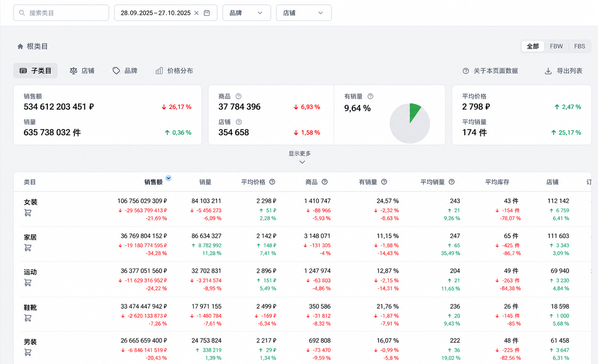Image resolution: width=598 pixels, height=364 pixels.
Task: Clear the date range with X icon
Action: pos(196,13)
